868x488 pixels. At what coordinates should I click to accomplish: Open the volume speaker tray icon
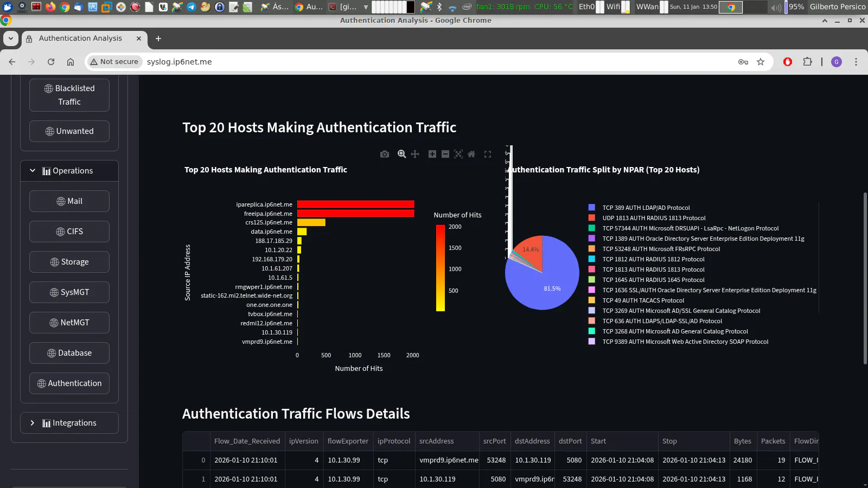coord(776,7)
